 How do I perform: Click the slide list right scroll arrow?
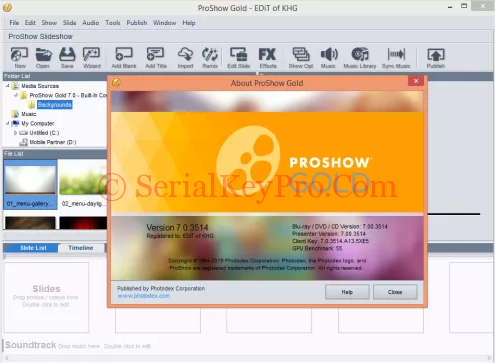click(x=489, y=358)
